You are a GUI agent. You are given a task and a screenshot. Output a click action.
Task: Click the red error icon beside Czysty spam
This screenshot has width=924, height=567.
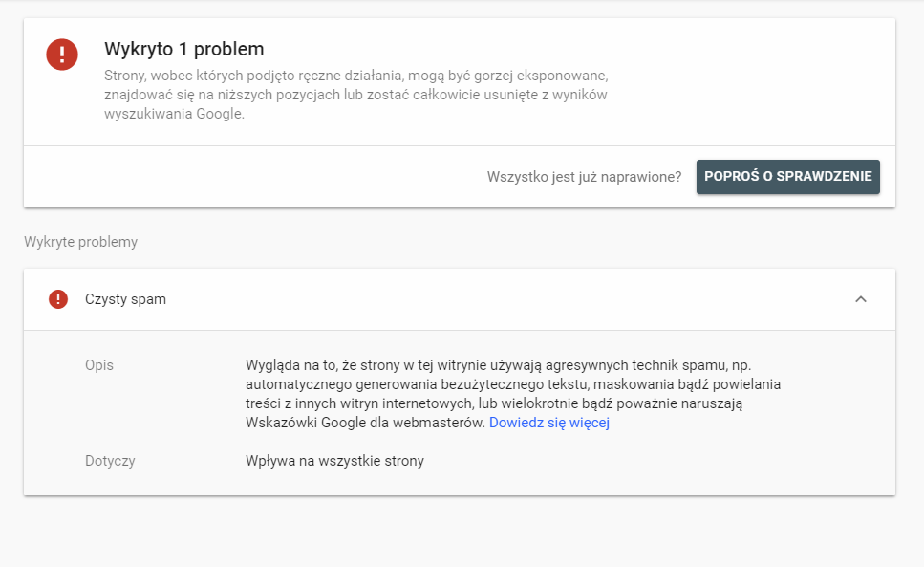coord(58,299)
